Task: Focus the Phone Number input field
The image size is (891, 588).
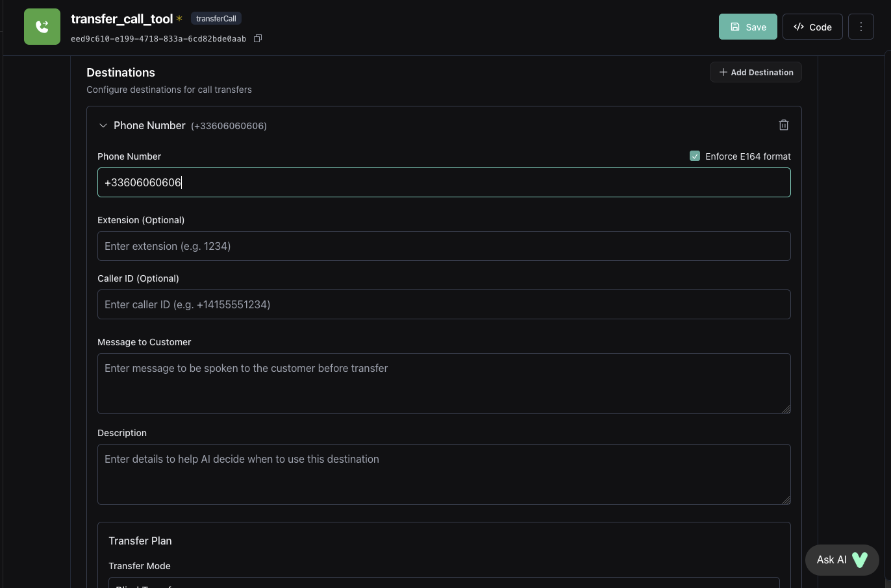Action: pos(444,182)
